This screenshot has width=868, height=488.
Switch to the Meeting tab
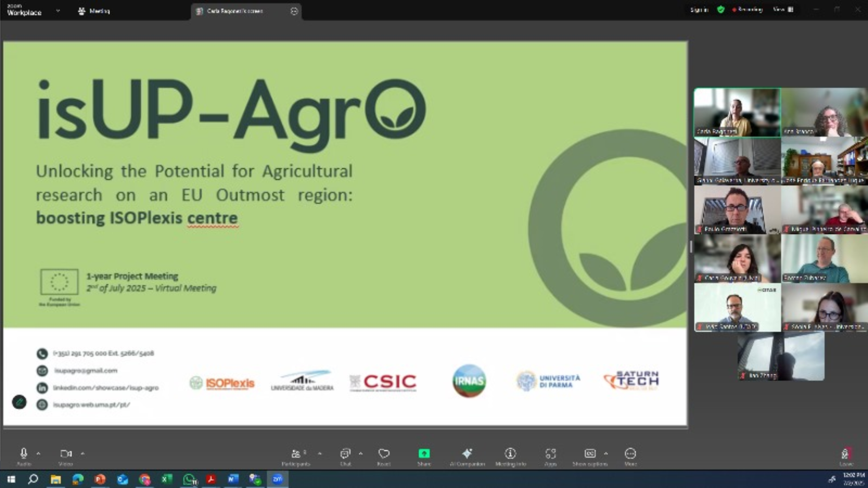(x=94, y=11)
